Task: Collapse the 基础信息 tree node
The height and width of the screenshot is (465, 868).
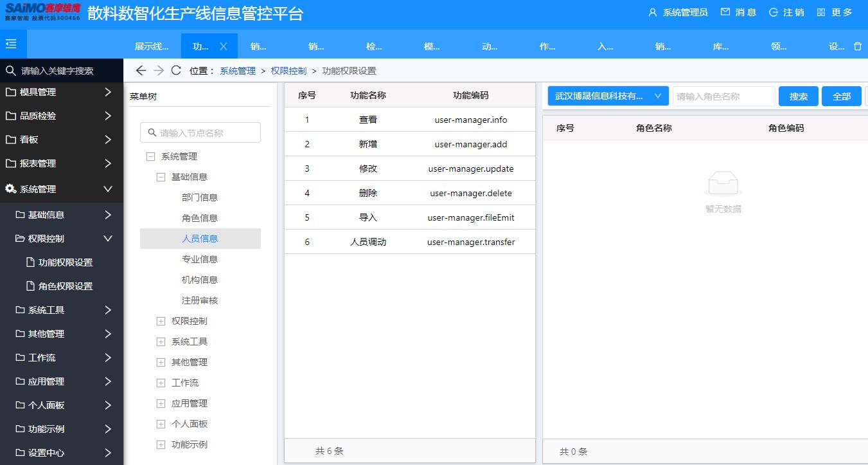Action: [x=161, y=177]
